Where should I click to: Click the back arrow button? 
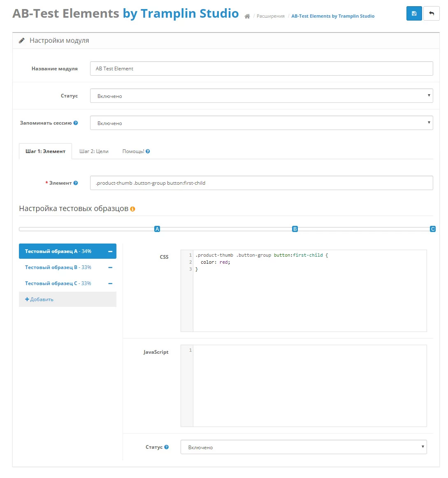431,14
